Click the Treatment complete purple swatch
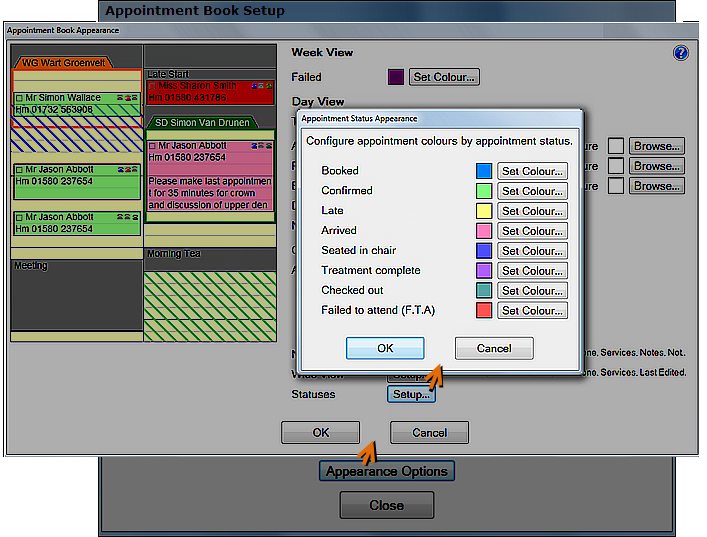 pos(484,271)
